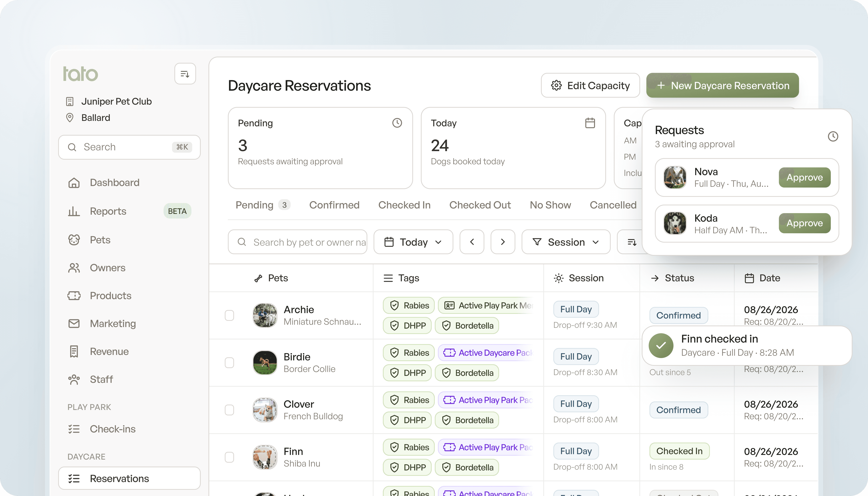Viewport: 868px width, 496px height.
Task: Select the checkbox for Birdie
Action: point(229,363)
